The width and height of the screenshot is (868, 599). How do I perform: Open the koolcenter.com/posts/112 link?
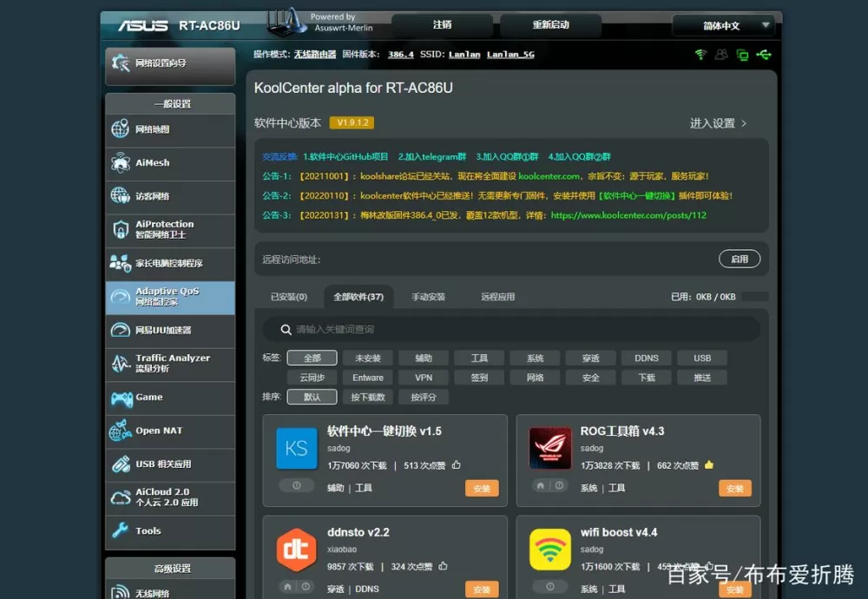[x=628, y=215]
